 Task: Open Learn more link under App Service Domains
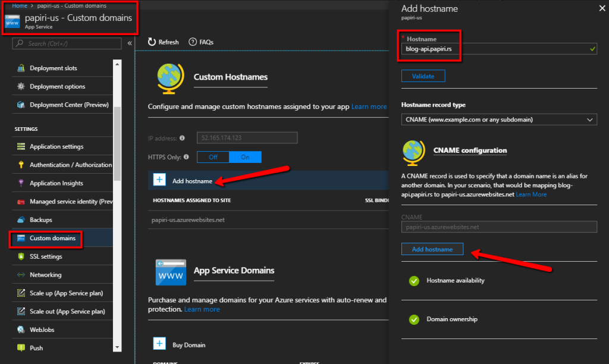(202, 309)
